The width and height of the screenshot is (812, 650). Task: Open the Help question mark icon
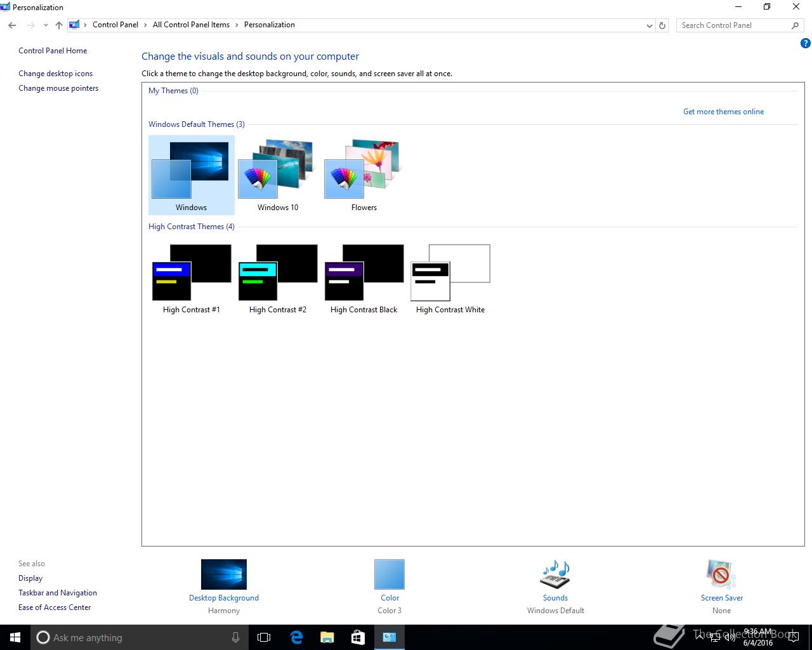coord(806,44)
